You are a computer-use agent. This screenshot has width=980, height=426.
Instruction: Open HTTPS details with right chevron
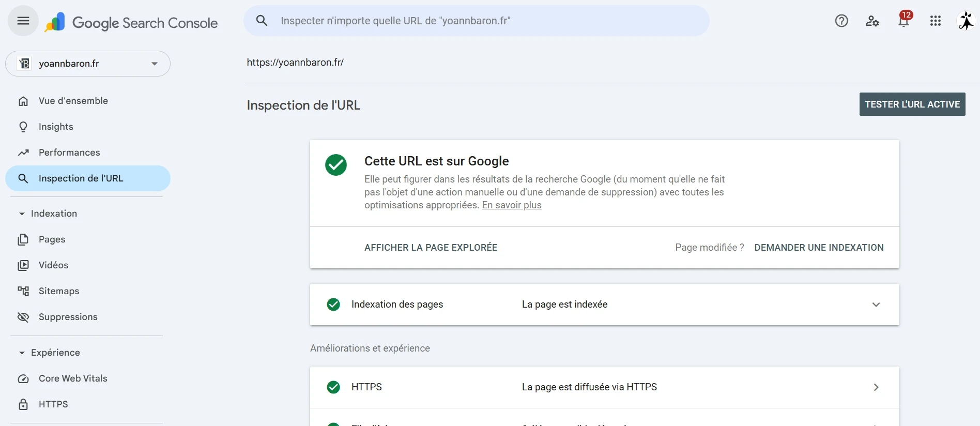click(x=876, y=387)
